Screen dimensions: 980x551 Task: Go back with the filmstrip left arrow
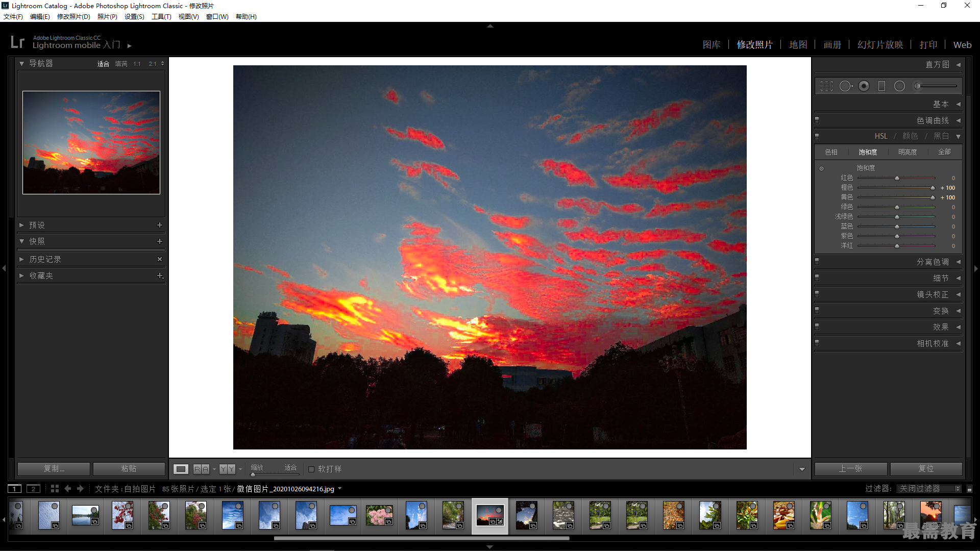point(68,489)
